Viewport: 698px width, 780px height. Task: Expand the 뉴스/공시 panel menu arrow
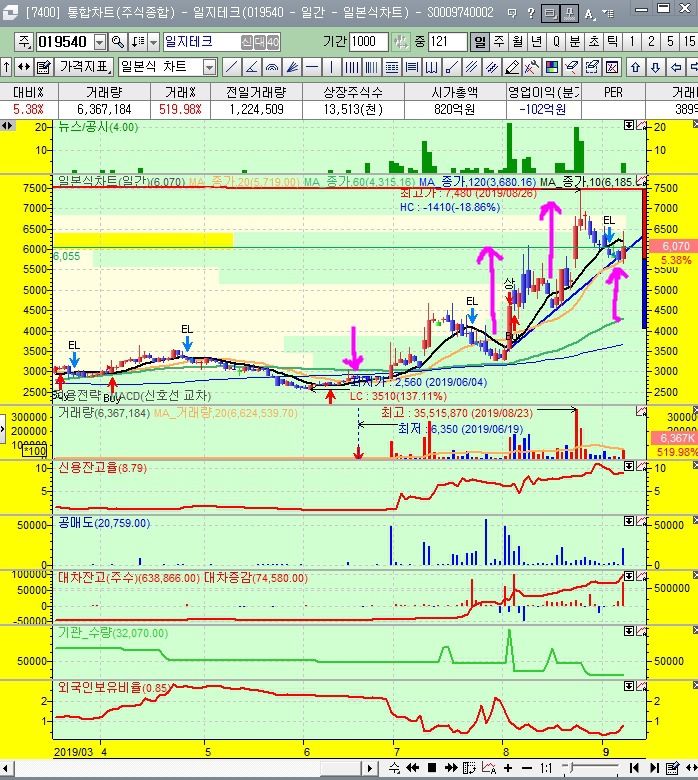click(x=629, y=125)
